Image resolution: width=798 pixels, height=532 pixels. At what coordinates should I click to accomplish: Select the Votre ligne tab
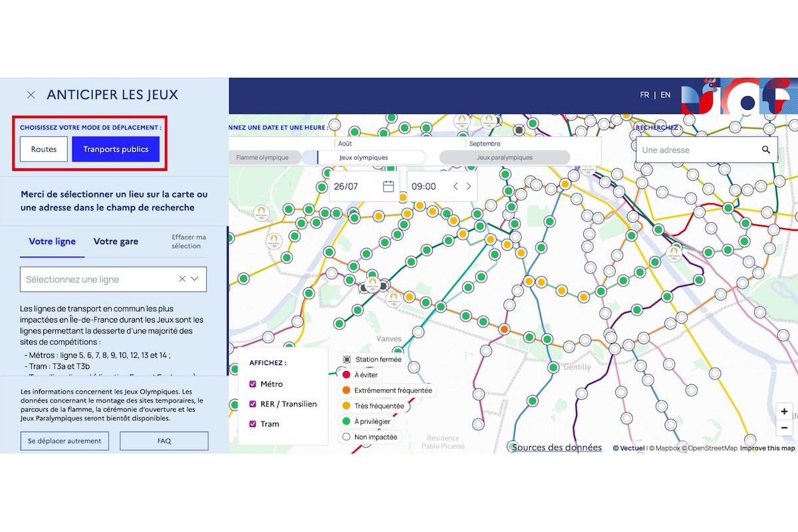coord(52,241)
